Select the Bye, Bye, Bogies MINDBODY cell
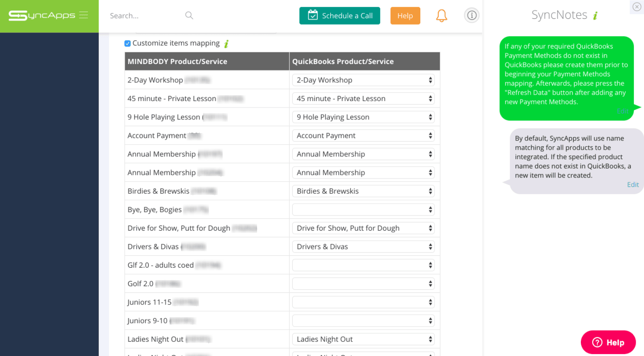 click(207, 210)
